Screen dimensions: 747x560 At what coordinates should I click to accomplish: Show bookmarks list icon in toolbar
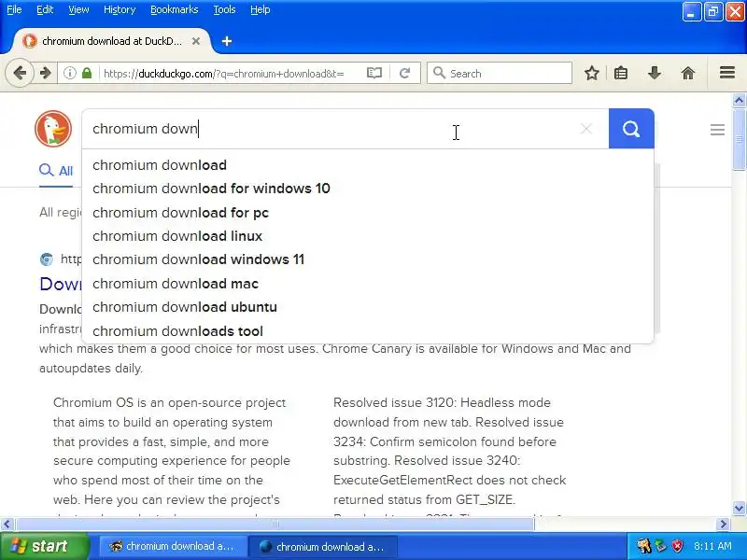point(621,74)
